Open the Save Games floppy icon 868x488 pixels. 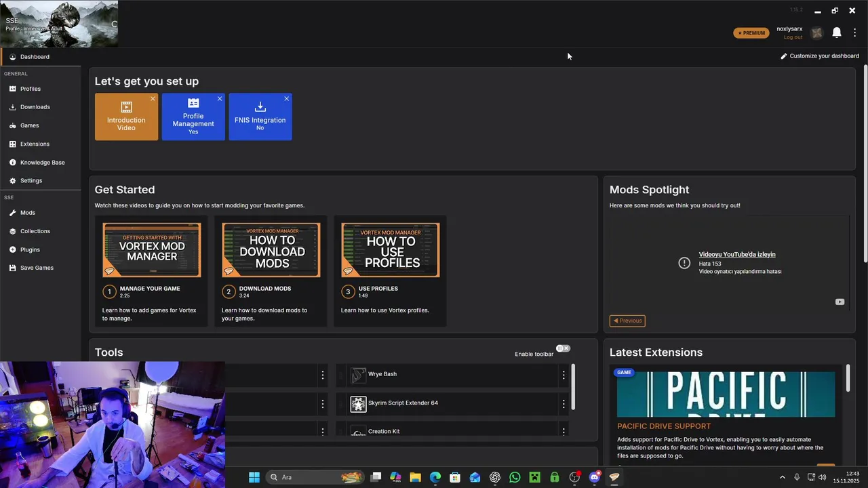[x=13, y=268]
